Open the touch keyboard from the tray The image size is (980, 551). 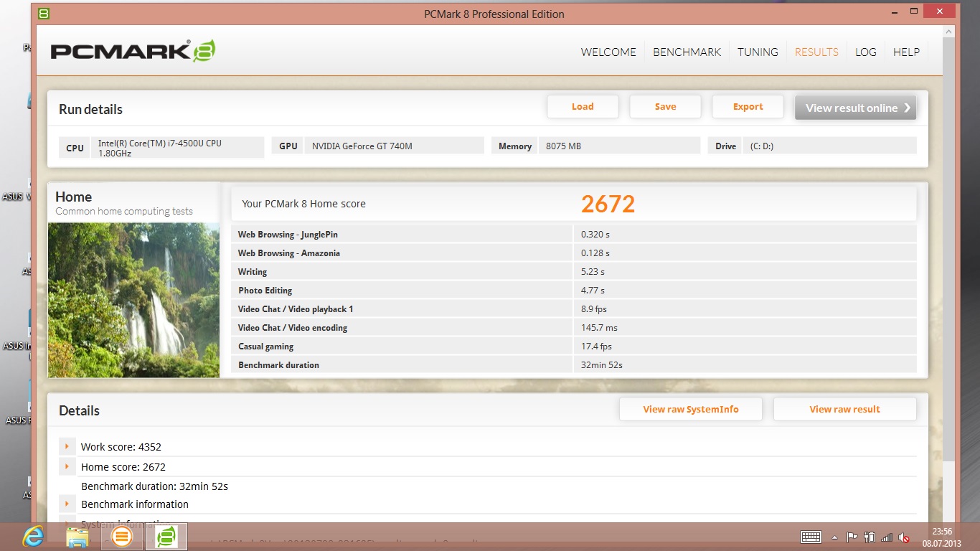811,537
